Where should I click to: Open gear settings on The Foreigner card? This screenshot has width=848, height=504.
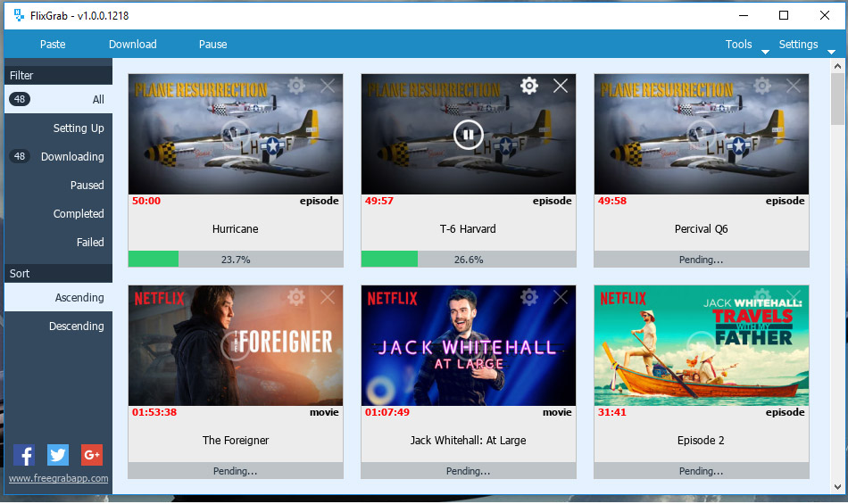tap(295, 296)
